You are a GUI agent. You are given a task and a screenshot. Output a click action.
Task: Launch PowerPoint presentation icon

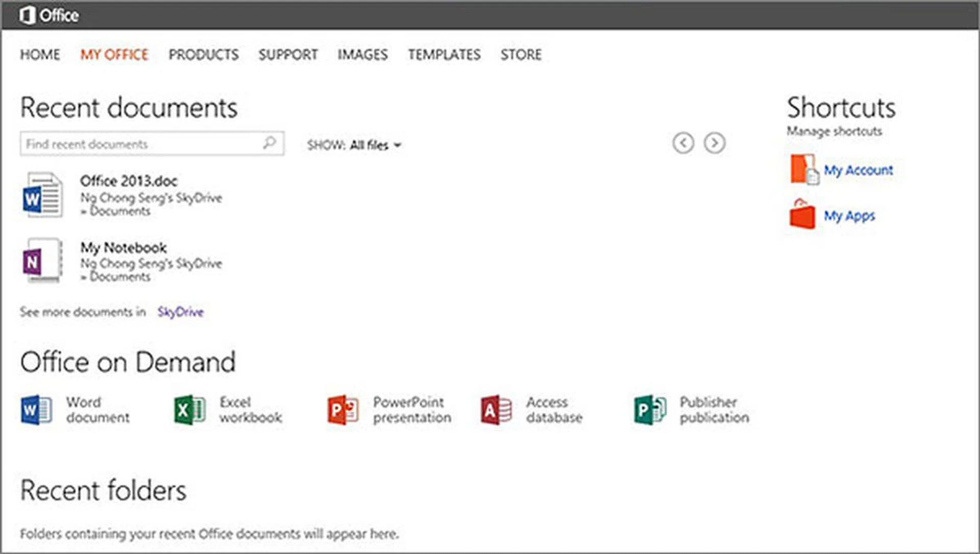[342, 410]
